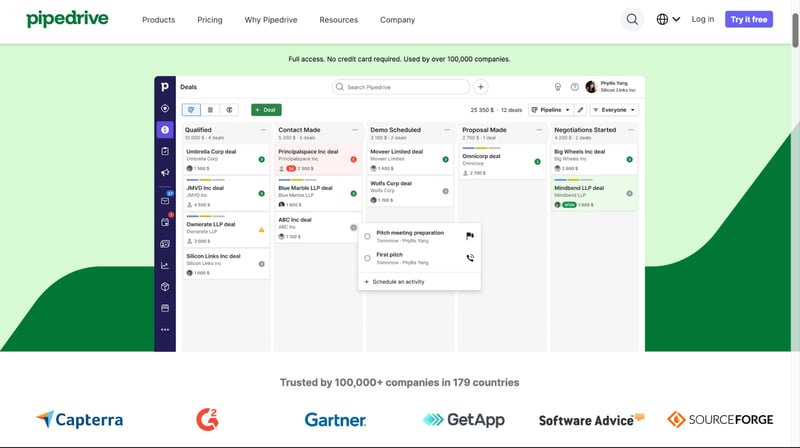Viewport: 800px width, 448px height.
Task: Click Phyllis Yang profile avatar
Action: tap(591, 87)
